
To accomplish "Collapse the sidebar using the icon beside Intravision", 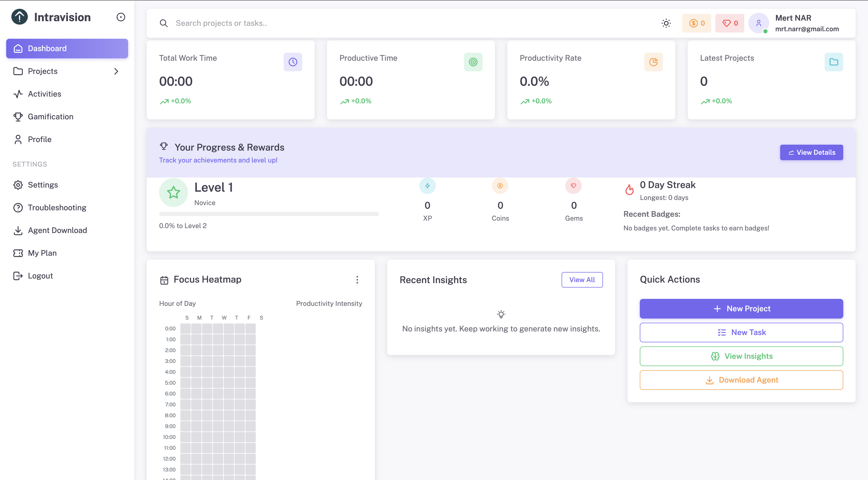I will (121, 17).
